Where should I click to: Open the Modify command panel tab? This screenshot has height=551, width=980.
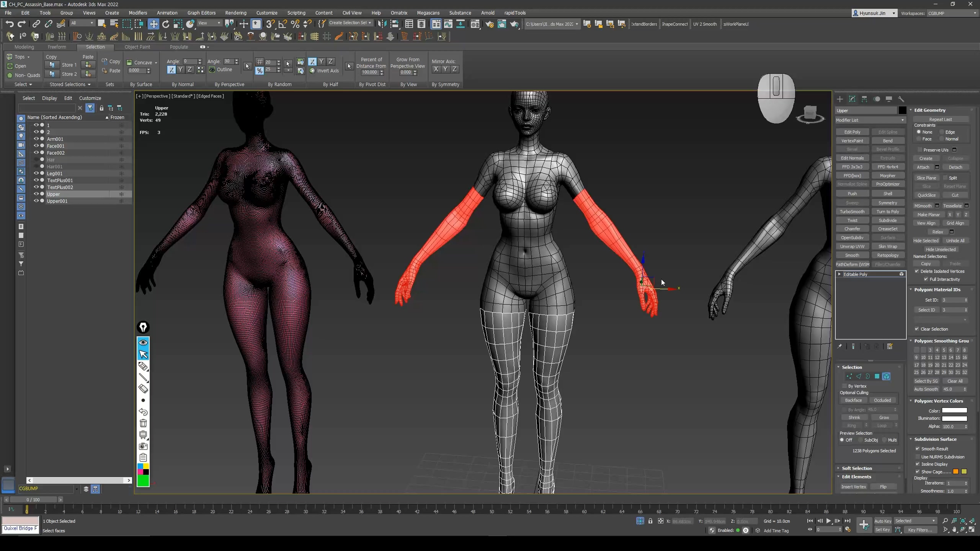[x=852, y=99]
